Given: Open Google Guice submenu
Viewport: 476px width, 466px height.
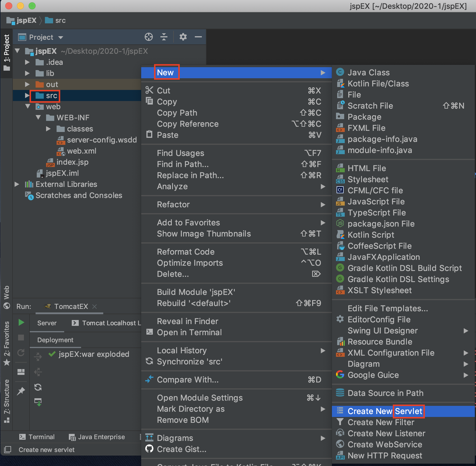Looking at the screenshot, I should click(x=404, y=375).
